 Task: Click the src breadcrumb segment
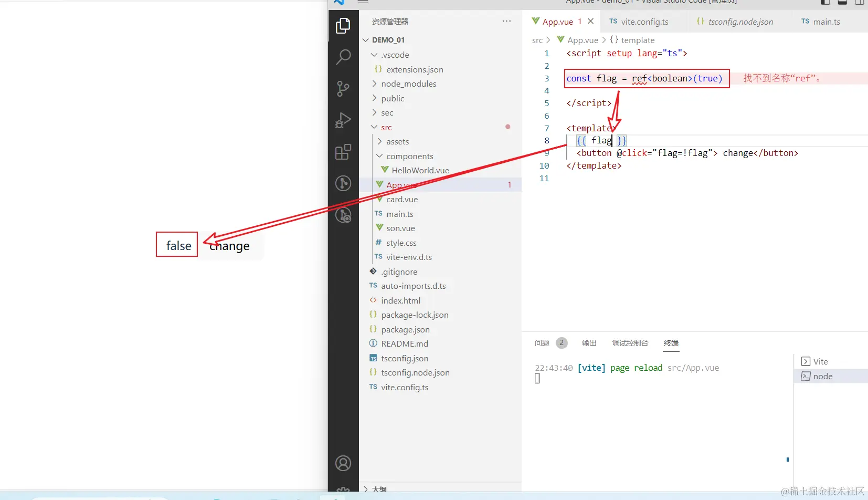pyautogui.click(x=537, y=40)
